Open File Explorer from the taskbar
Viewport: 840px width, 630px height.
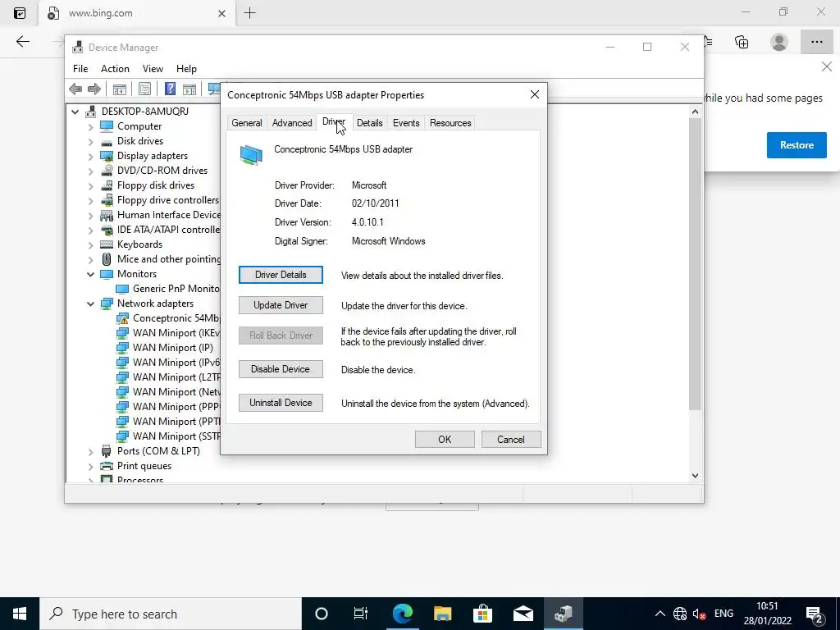[x=442, y=614]
